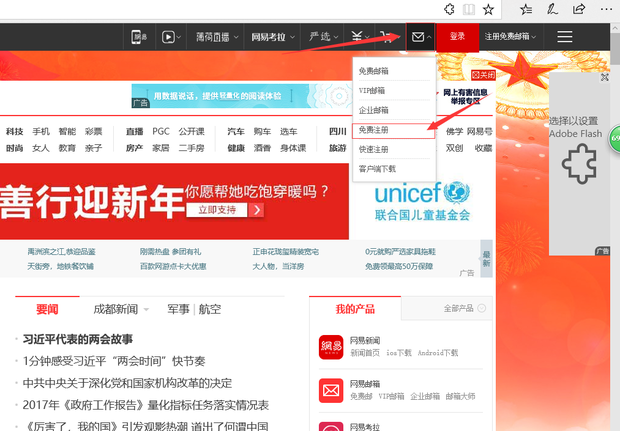The width and height of the screenshot is (620, 431).
Task: Add page to favorites with star icon
Action: click(x=489, y=9)
